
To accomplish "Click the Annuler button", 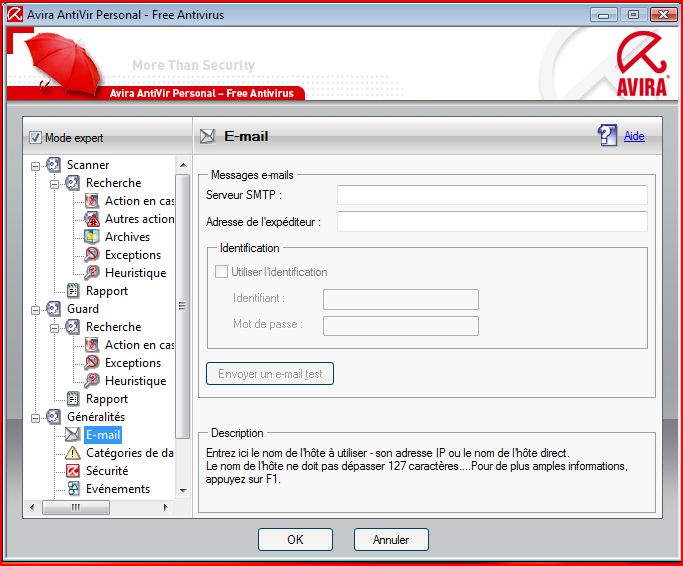I will tap(391, 539).
